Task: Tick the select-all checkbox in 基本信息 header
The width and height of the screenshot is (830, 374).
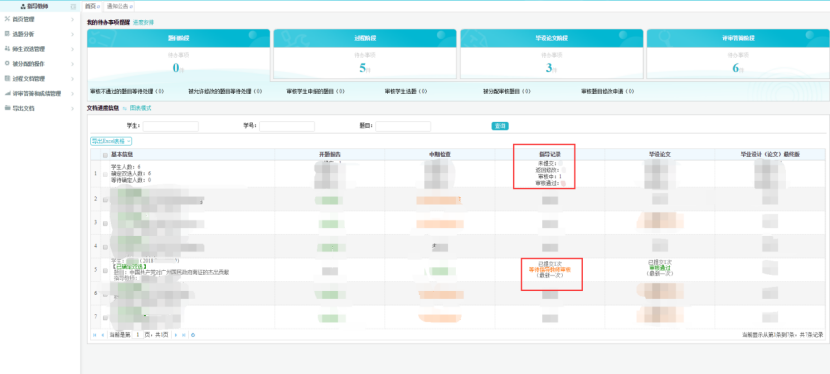Action: [105, 155]
